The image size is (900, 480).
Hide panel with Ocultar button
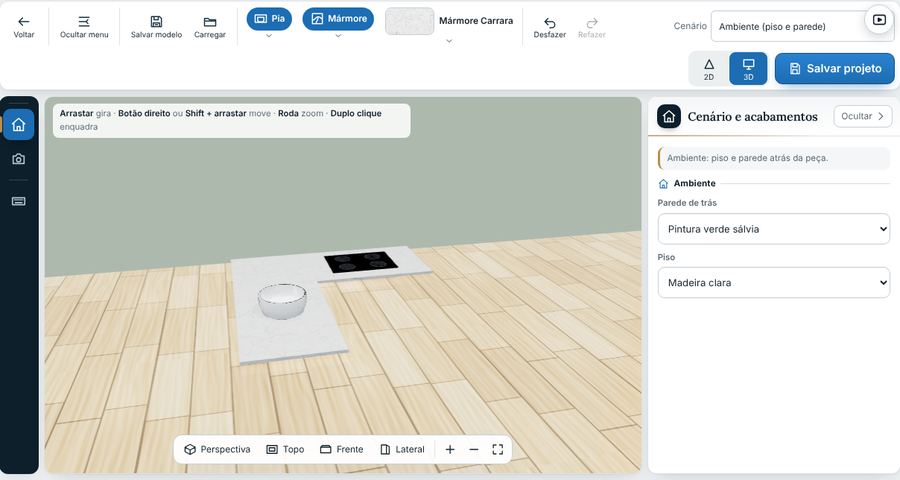click(x=863, y=116)
